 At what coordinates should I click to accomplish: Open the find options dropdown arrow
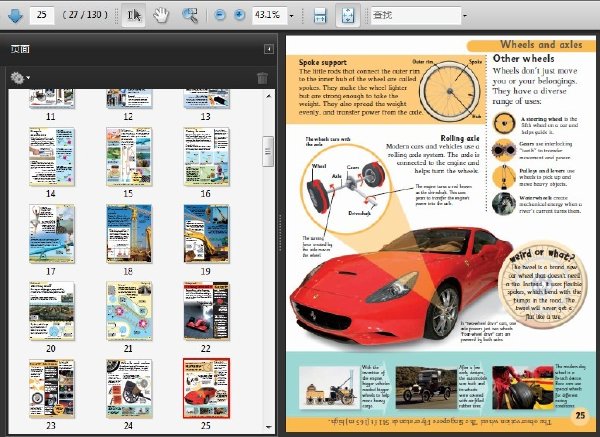(465, 16)
